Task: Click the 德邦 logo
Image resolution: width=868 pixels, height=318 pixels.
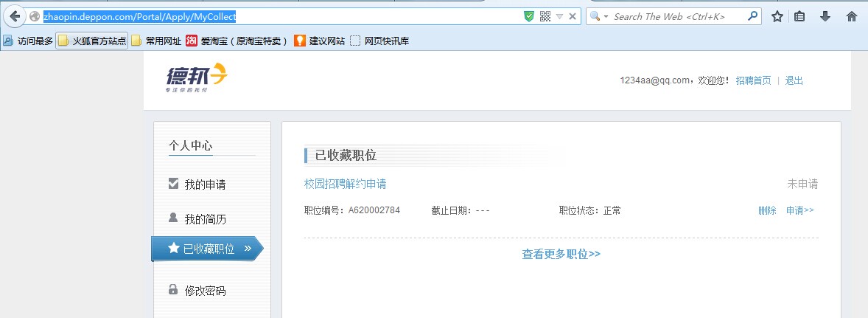Action: pos(197,77)
